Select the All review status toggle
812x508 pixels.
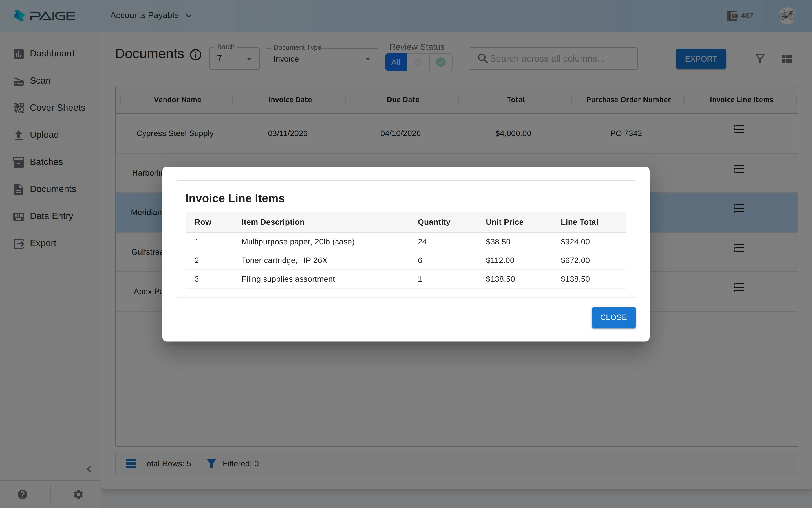coord(396,62)
